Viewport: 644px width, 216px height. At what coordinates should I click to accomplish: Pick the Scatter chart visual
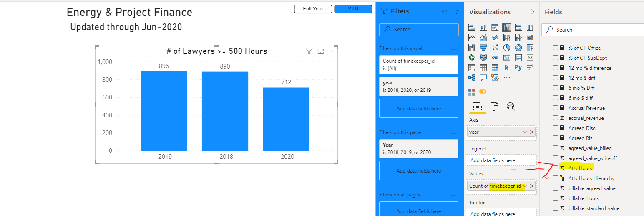pyautogui.click(x=495, y=48)
